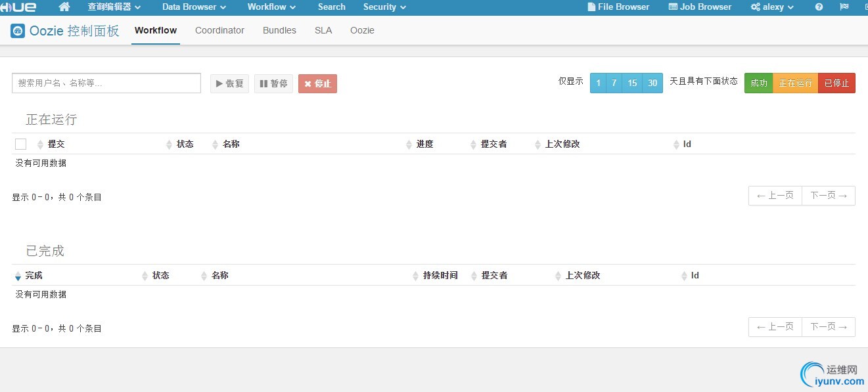Open File Browser
This screenshot has width=868, height=392.
coord(618,7)
